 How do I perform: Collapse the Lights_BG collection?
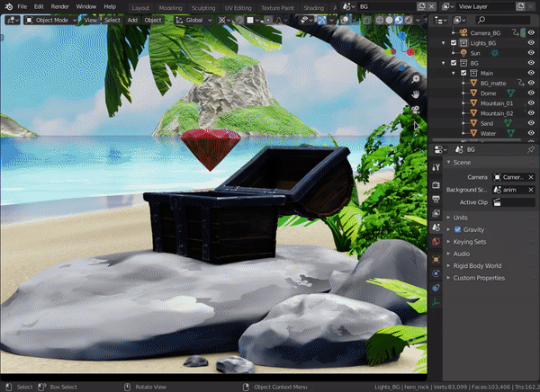(x=444, y=43)
